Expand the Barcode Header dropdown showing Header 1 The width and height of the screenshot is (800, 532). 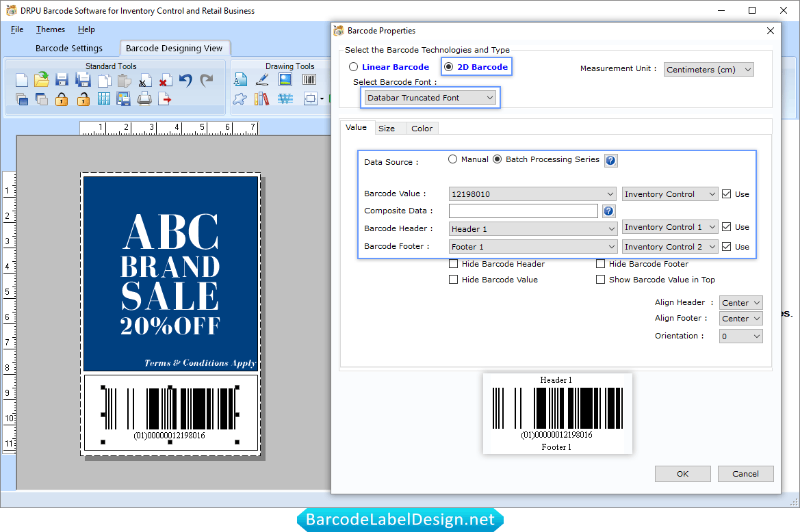[x=532, y=229]
